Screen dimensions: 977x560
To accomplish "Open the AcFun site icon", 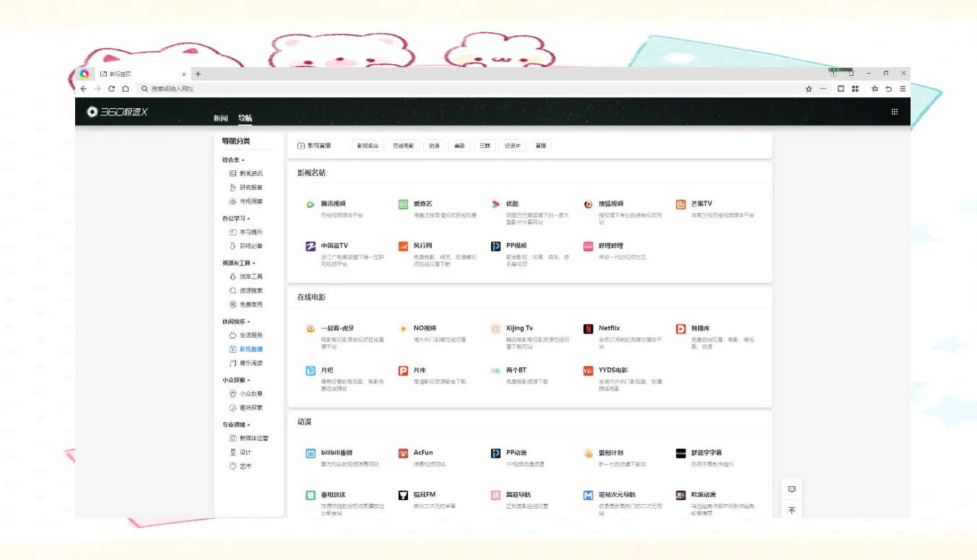I will (x=403, y=453).
